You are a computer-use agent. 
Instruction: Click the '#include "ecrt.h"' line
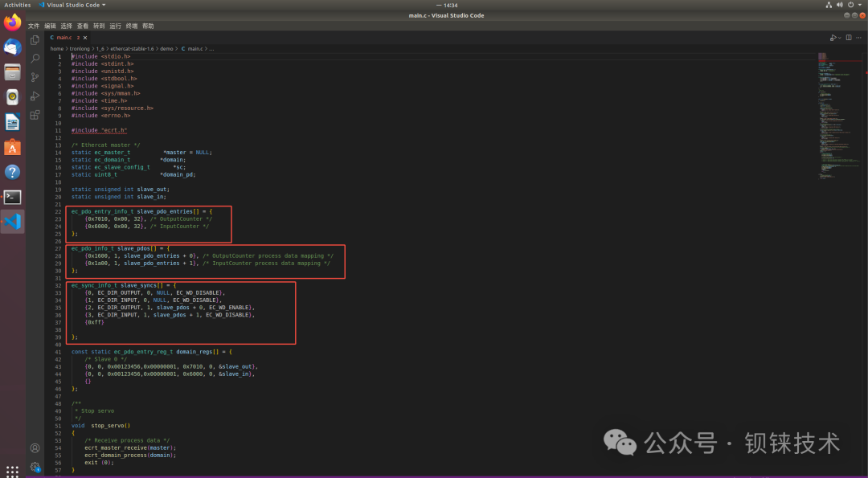click(99, 130)
